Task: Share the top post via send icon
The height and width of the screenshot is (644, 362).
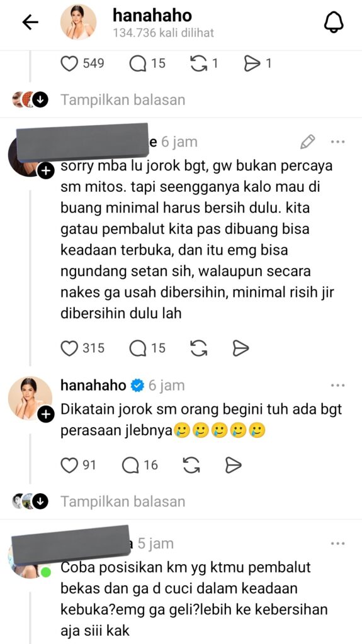Action: (x=252, y=64)
